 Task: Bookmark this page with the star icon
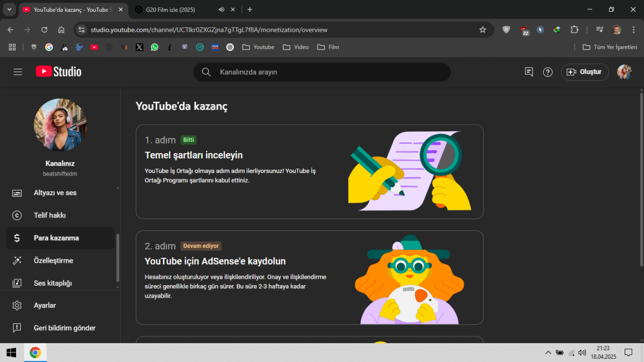click(482, 30)
